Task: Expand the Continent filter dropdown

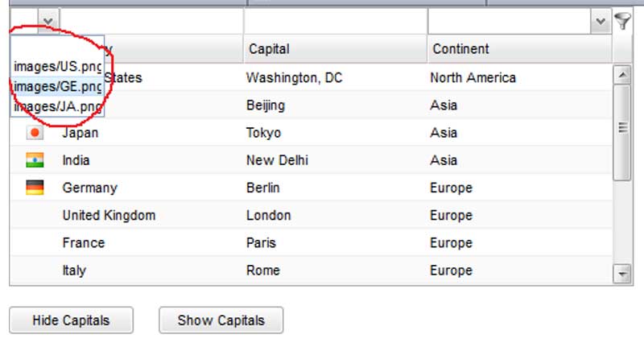Action: pyautogui.click(x=600, y=22)
